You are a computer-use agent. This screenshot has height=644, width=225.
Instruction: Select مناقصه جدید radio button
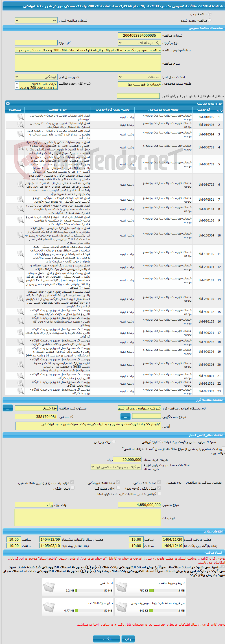point(209,14)
